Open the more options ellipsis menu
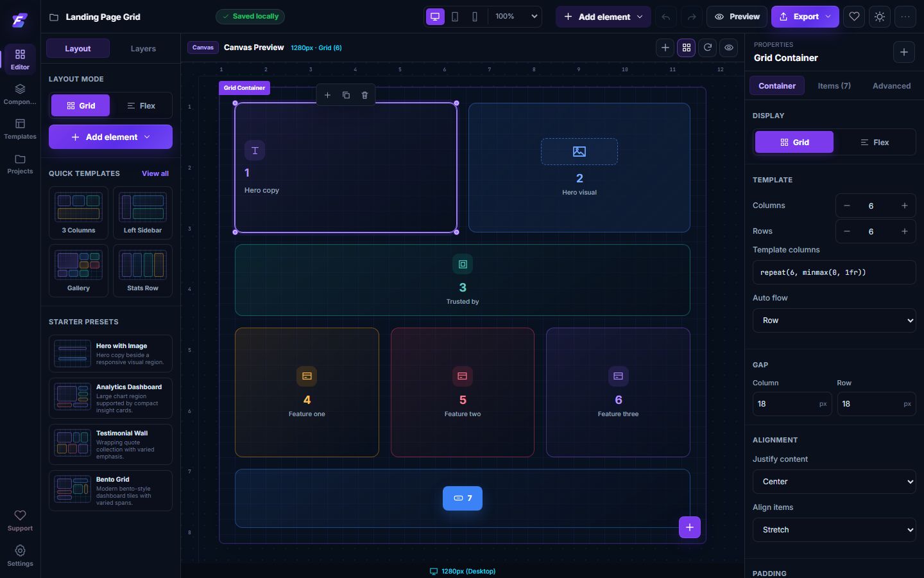This screenshot has width=924, height=578. tap(905, 17)
